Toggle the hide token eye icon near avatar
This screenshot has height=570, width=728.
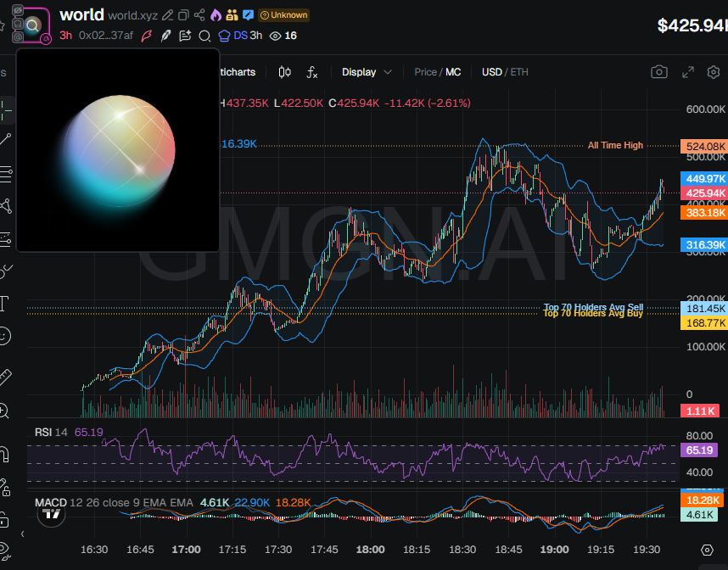pos(18,10)
